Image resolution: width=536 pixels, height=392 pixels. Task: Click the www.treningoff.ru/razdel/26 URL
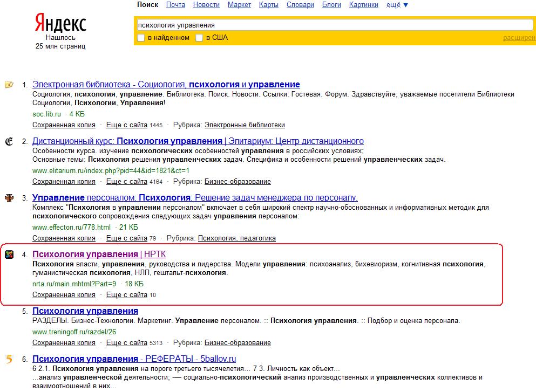point(74,332)
